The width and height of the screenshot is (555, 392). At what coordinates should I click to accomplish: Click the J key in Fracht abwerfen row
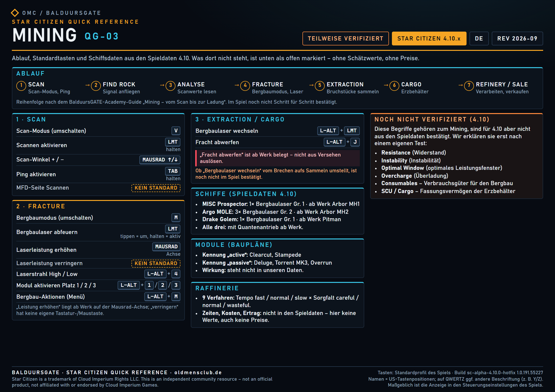coord(355,142)
